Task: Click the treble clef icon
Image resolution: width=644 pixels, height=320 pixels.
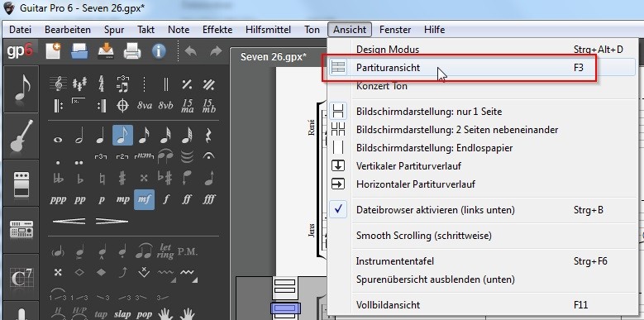Action: (58, 84)
